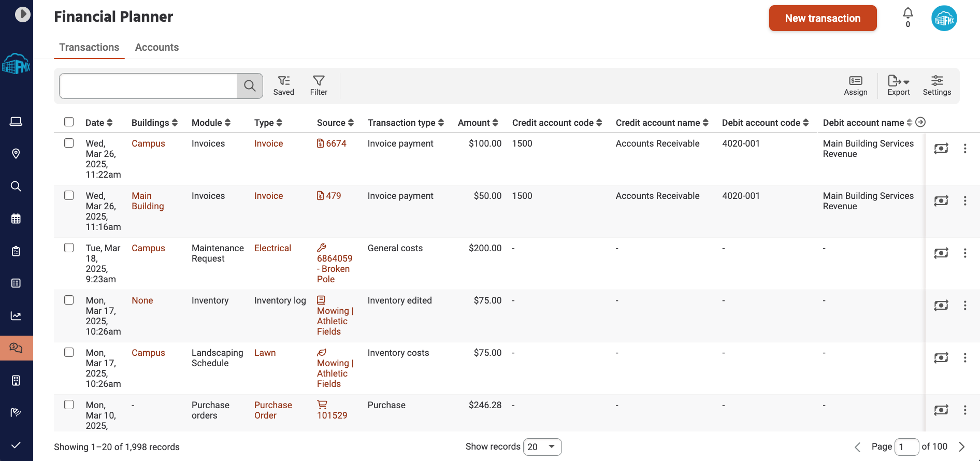
Task: Open the location pin icon in the sidebar
Action: (16, 154)
